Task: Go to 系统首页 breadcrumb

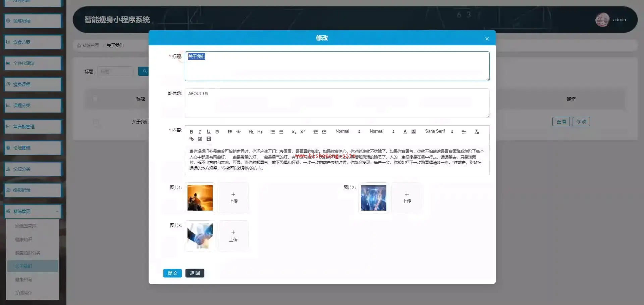Action: coord(88,45)
